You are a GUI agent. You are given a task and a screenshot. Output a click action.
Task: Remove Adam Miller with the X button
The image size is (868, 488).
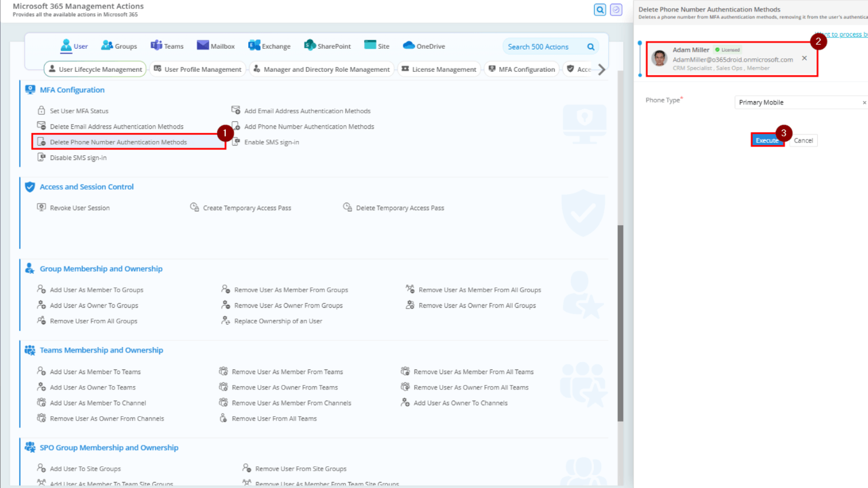[804, 58]
